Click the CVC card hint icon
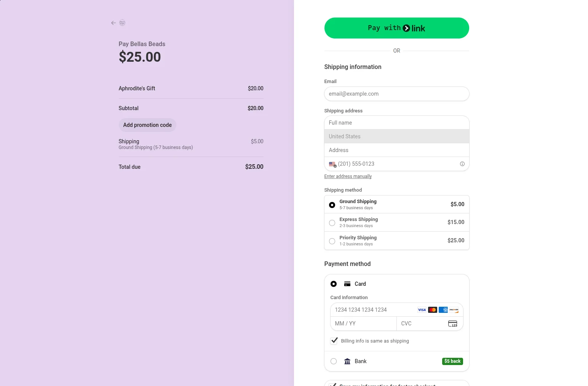This screenshot has width=588, height=386. pyautogui.click(x=452, y=324)
